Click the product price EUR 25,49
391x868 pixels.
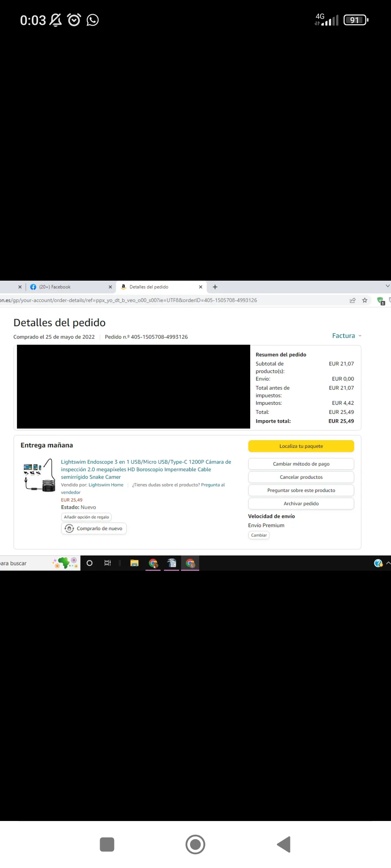(72, 500)
